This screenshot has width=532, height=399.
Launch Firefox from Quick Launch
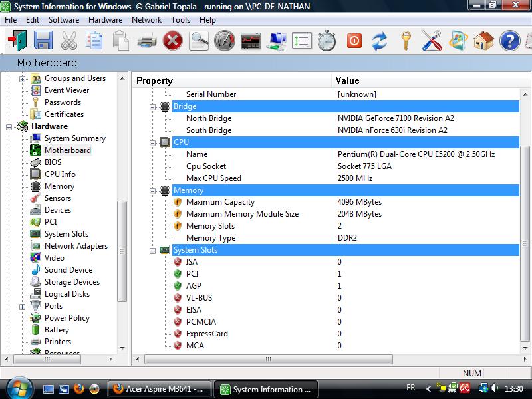(x=79, y=388)
